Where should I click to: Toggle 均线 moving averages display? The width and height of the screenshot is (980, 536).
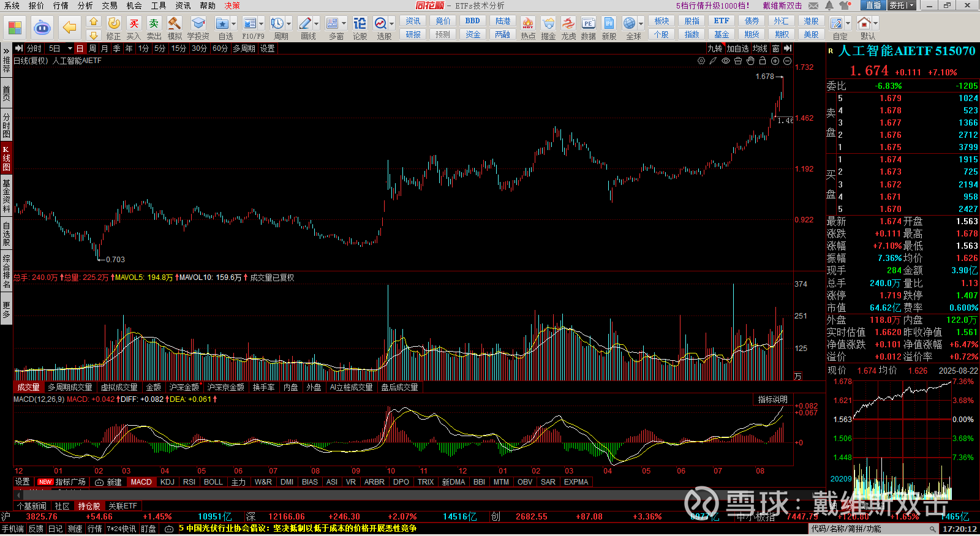click(760, 48)
